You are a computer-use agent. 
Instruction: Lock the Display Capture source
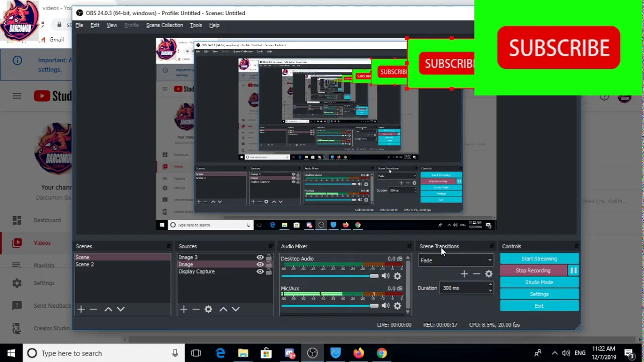coord(269,271)
